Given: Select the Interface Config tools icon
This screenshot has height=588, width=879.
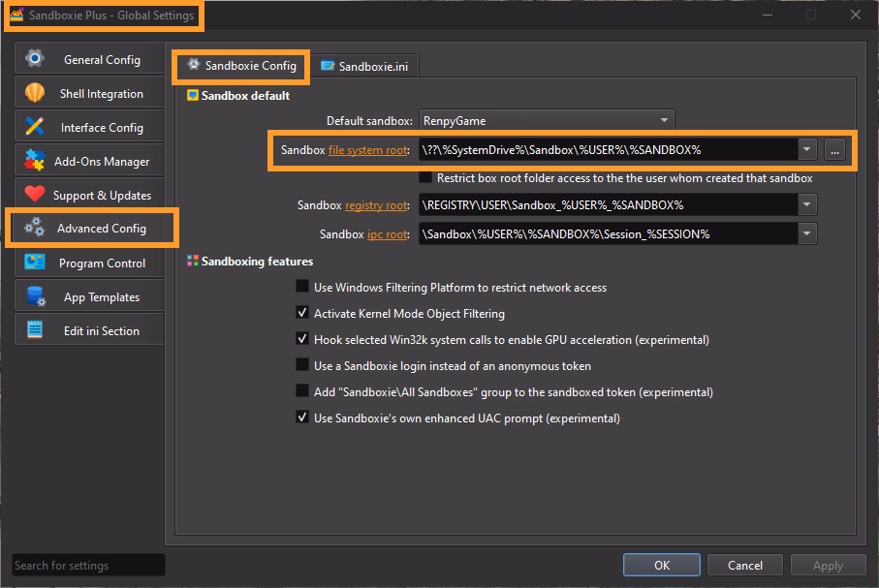Looking at the screenshot, I should [x=35, y=127].
